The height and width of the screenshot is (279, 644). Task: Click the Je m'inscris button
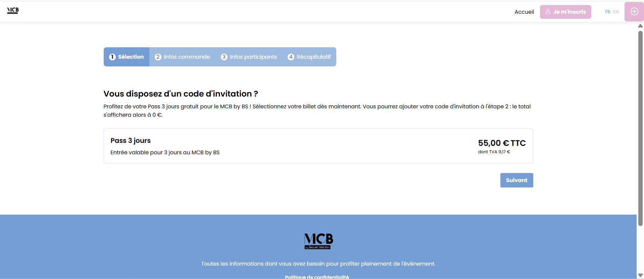click(x=565, y=12)
